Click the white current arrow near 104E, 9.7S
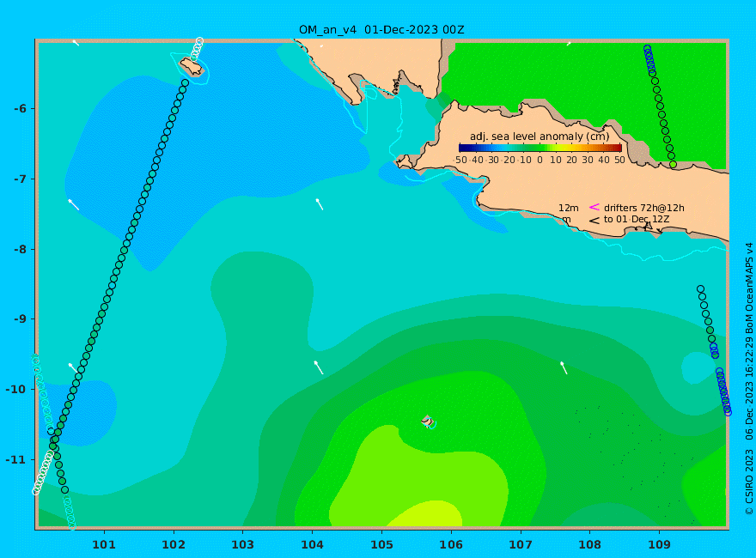The image size is (756, 558). (318, 367)
